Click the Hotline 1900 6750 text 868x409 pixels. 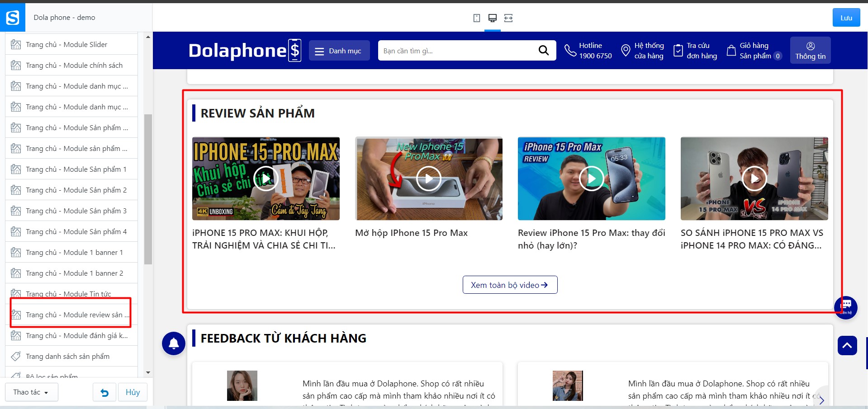pos(595,51)
